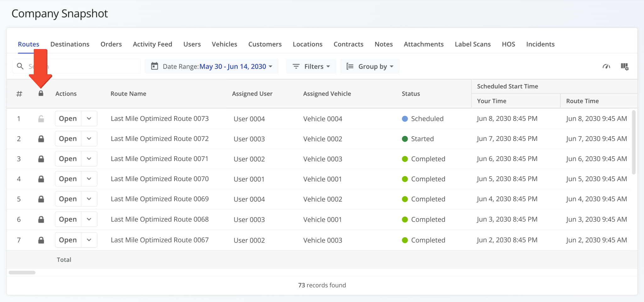Switch to the Label Scans tab
Screen dimensions: 644x302
pos(473,44)
